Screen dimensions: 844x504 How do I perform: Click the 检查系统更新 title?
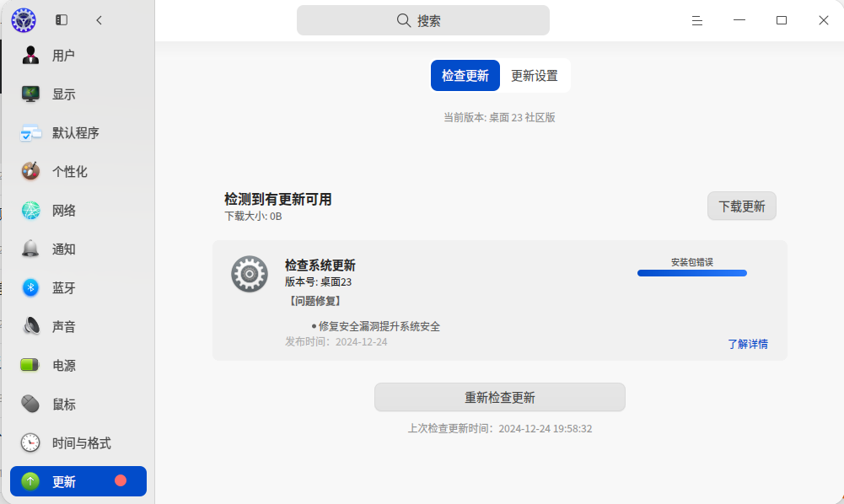point(320,265)
